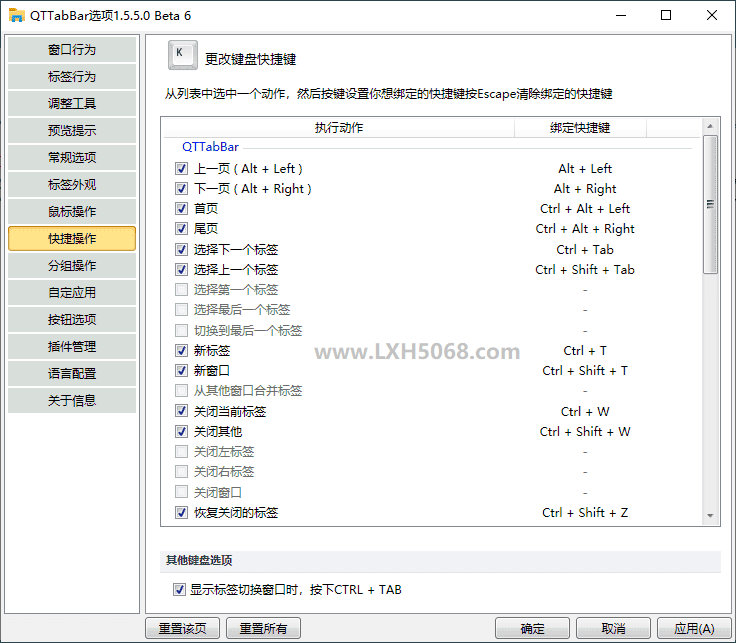Open 自定应用 tab
Screen dimensions: 736x643
tap(72, 292)
